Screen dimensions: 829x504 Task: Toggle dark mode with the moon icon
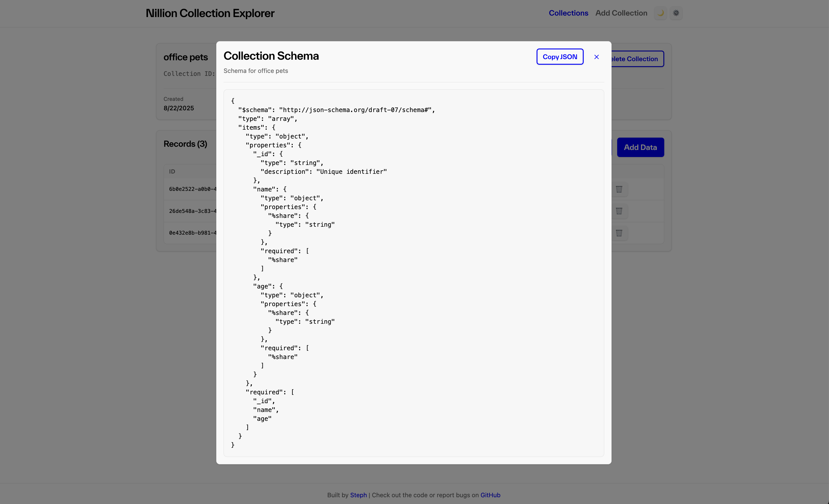[660, 13]
